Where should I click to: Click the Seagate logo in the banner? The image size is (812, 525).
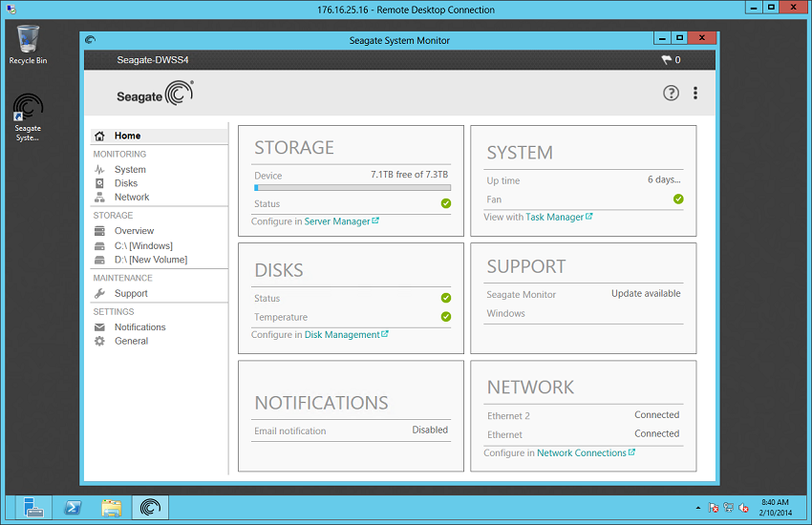(x=155, y=94)
